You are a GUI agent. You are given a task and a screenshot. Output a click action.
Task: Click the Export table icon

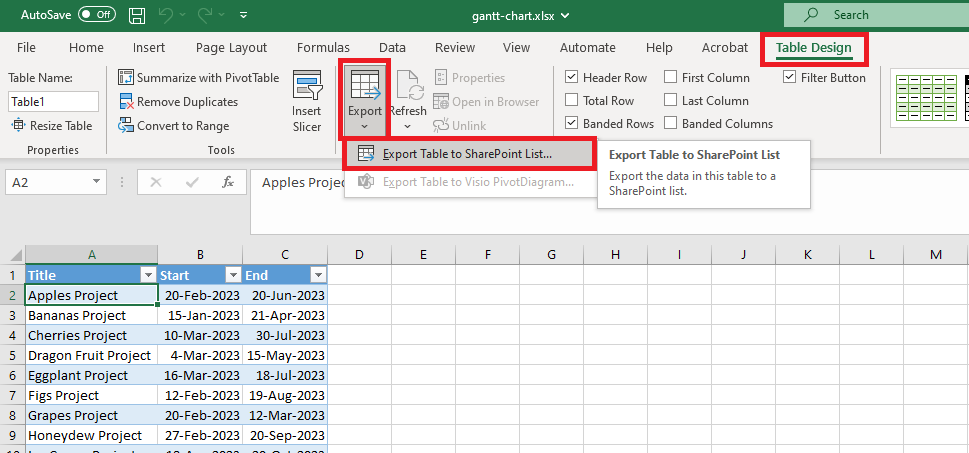pos(365,85)
